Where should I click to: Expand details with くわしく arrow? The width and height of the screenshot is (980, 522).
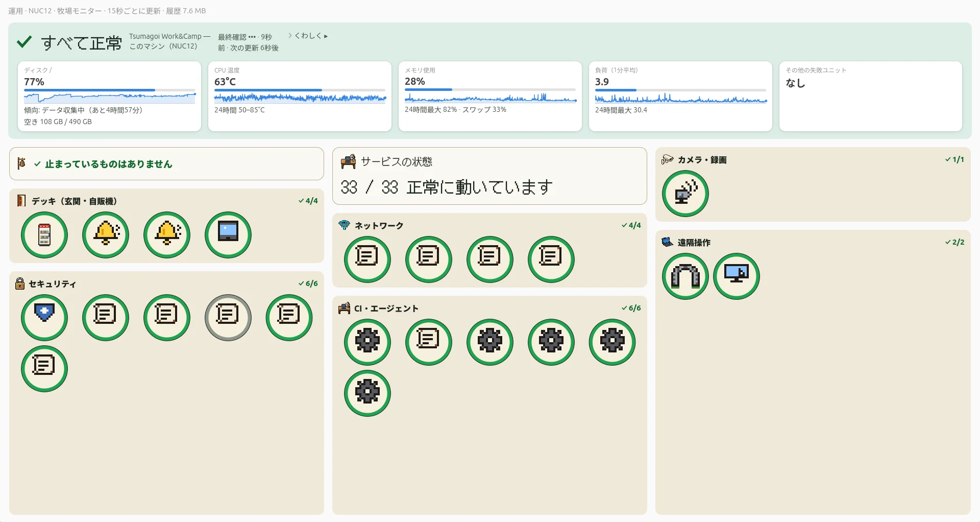pos(308,36)
